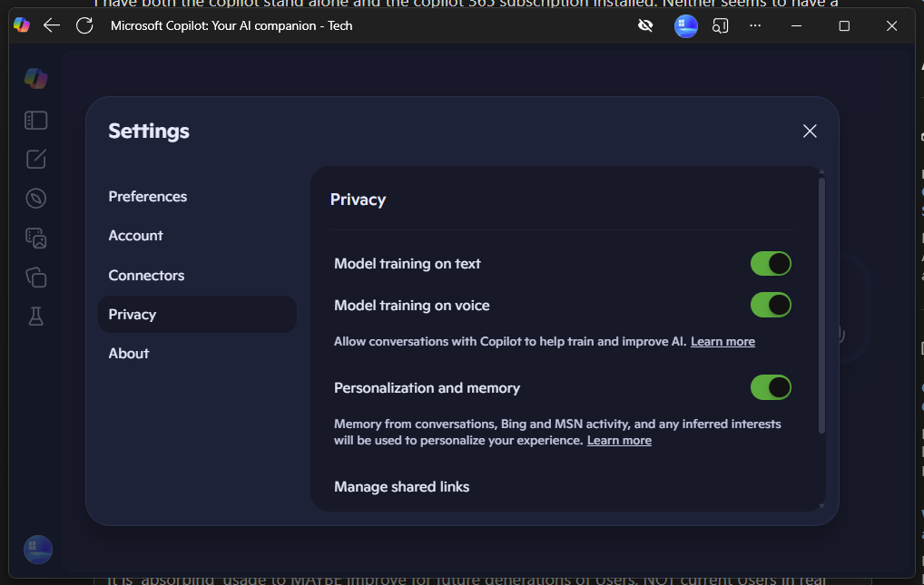Click the Copilot app icon in the title bar
The image size is (924, 585).
click(x=22, y=25)
